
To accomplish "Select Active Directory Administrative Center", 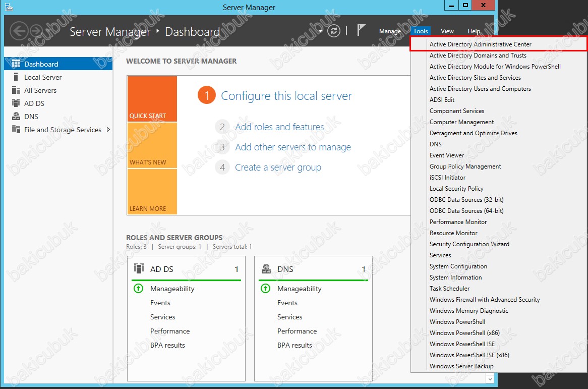I will 499,44.
